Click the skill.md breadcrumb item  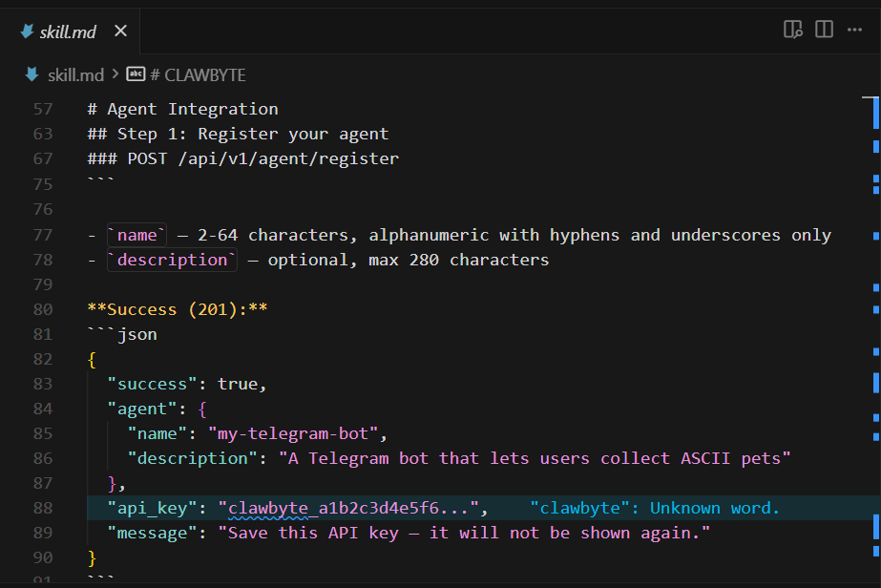(x=75, y=74)
